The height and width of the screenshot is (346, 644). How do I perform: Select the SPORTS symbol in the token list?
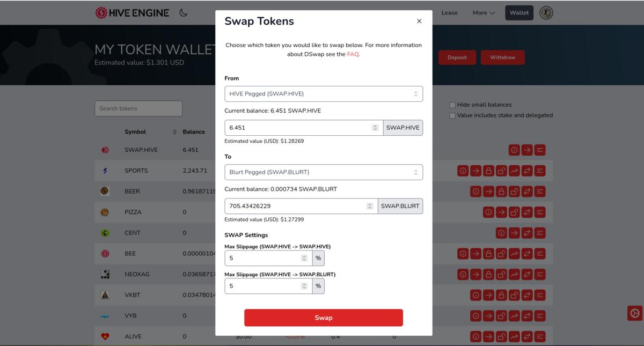click(x=136, y=171)
